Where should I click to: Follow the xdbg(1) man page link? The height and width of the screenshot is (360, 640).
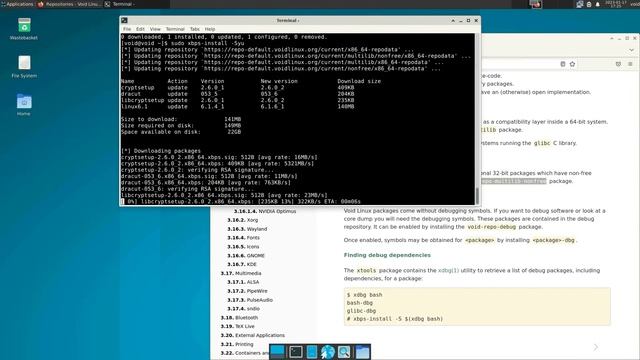[448, 271]
